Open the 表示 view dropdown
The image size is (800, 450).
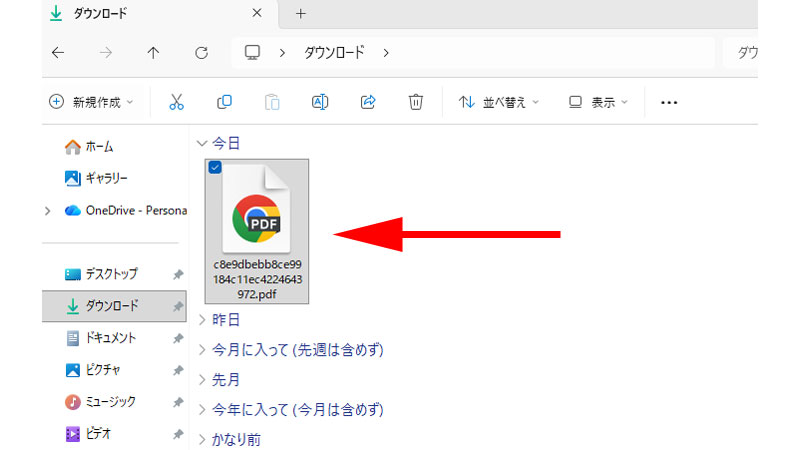tap(598, 102)
